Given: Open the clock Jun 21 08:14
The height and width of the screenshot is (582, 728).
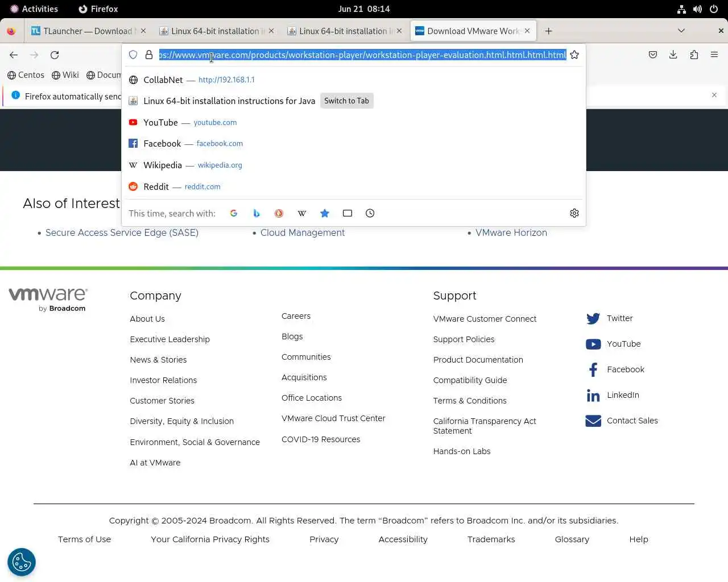Looking at the screenshot, I should 364,9.
